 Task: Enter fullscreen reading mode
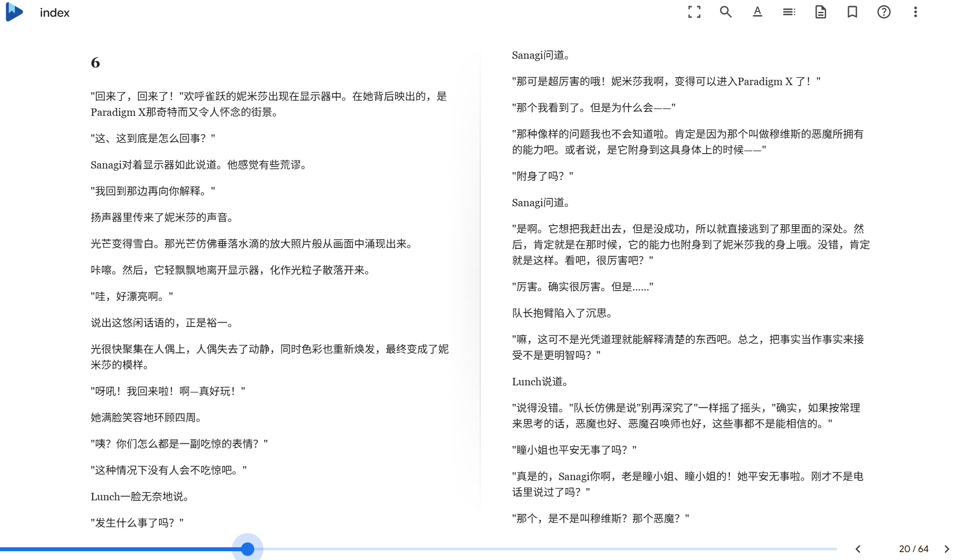(x=694, y=12)
